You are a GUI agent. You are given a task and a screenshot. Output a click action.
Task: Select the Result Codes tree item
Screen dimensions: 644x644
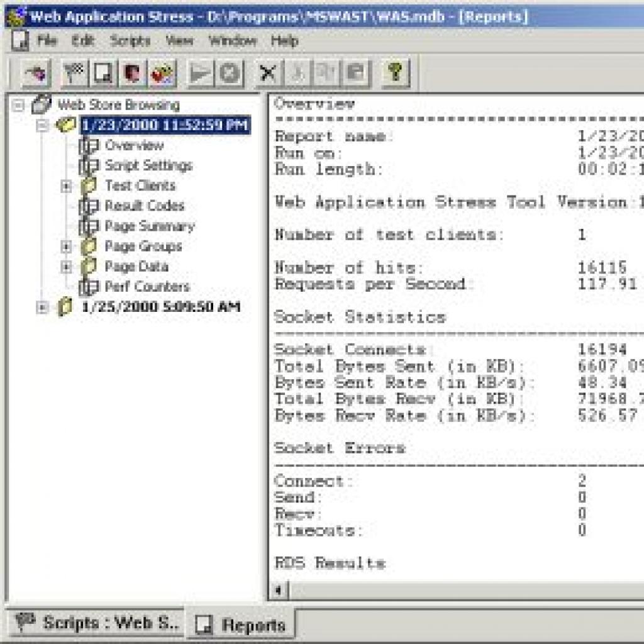145,206
